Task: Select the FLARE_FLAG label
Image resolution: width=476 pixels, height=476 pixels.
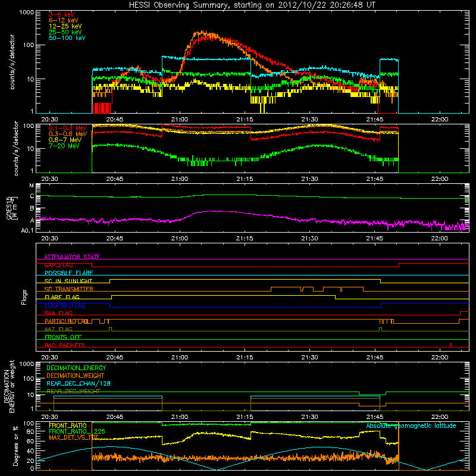Action: [62, 297]
